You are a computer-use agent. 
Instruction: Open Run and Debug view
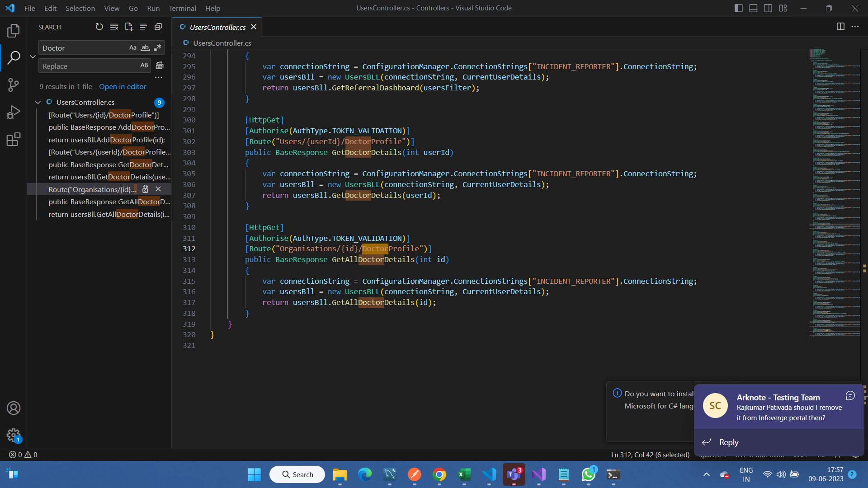point(14,112)
